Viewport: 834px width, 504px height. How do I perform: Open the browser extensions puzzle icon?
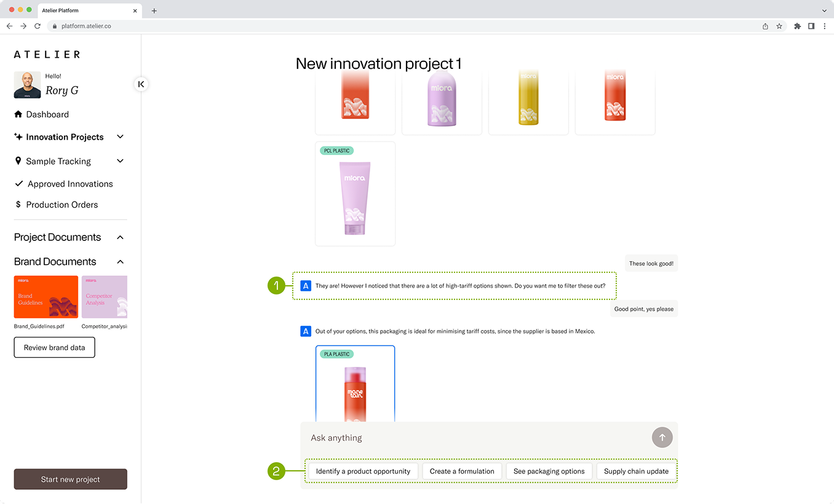pos(796,26)
